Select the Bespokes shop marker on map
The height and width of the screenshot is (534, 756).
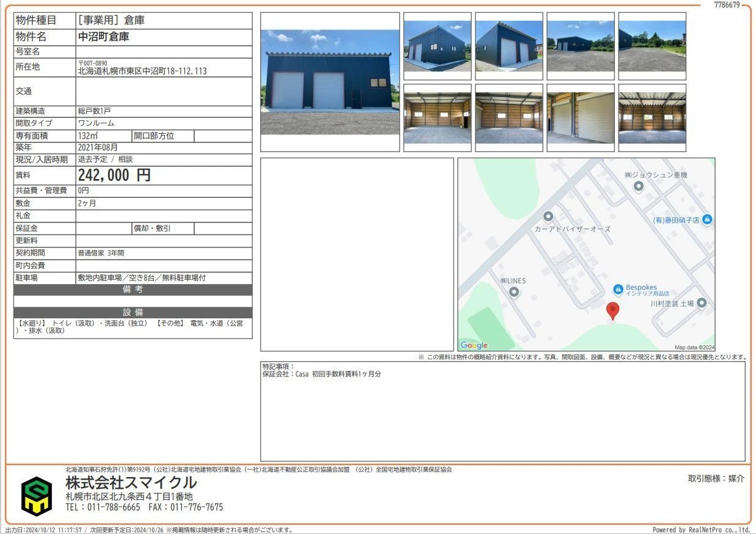coord(618,288)
